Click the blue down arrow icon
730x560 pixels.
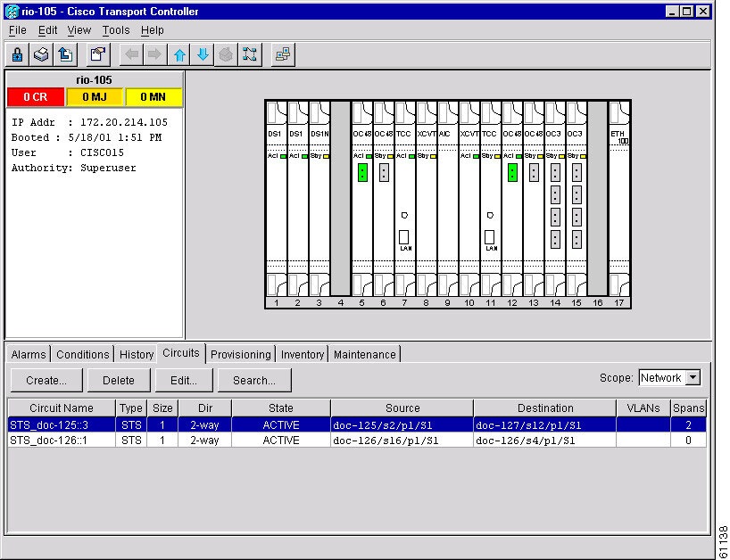[x=203, y=55]
